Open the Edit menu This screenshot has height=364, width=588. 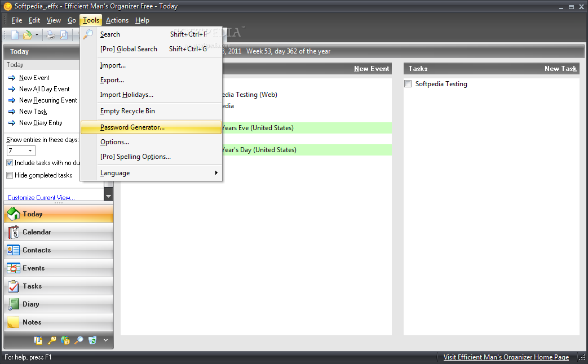tap(34, 20)
